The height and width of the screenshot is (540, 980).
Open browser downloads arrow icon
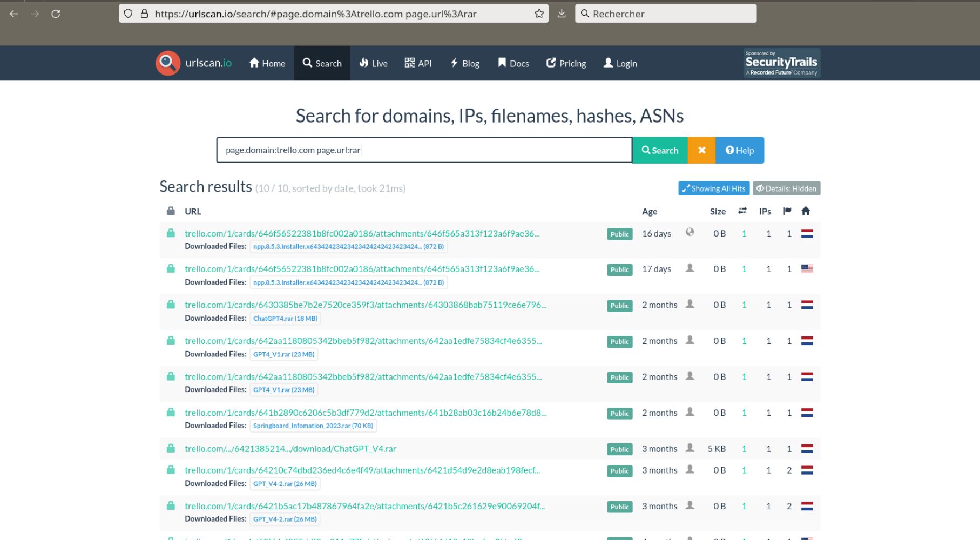pos(562,14)
